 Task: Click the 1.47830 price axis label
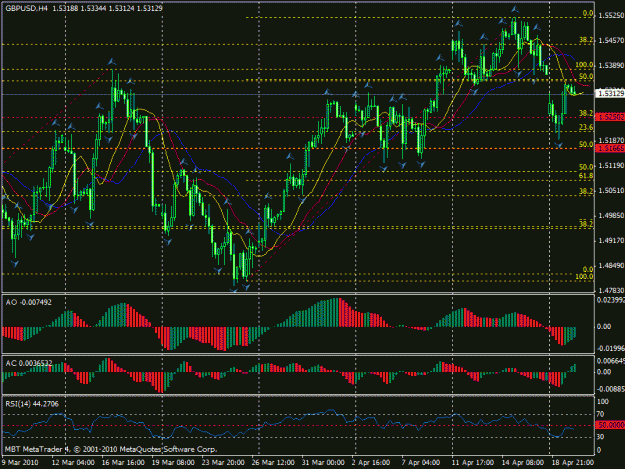pyautogui.click(x=611, y=290)
